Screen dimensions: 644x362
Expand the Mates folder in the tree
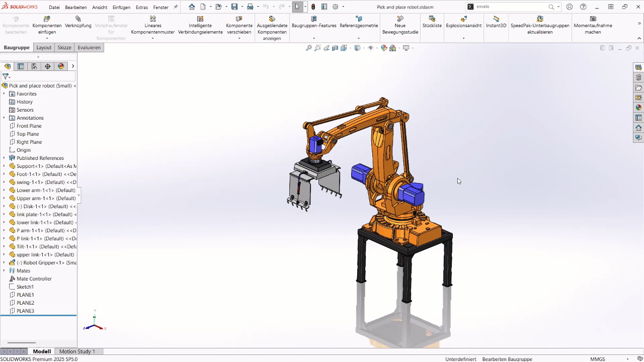click(4, 270)
